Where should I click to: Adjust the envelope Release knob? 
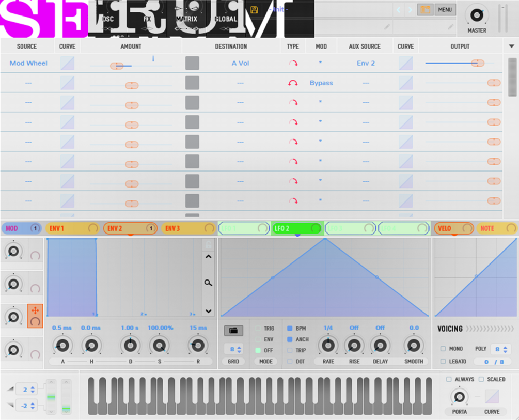(x=198, y=346)
